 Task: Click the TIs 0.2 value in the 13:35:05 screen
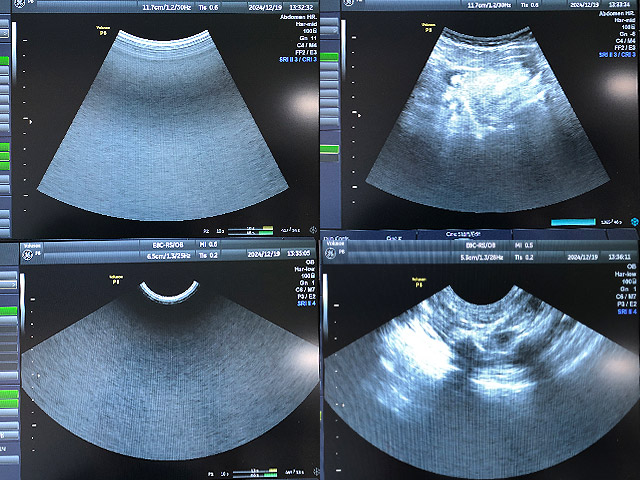pos(208,256)
